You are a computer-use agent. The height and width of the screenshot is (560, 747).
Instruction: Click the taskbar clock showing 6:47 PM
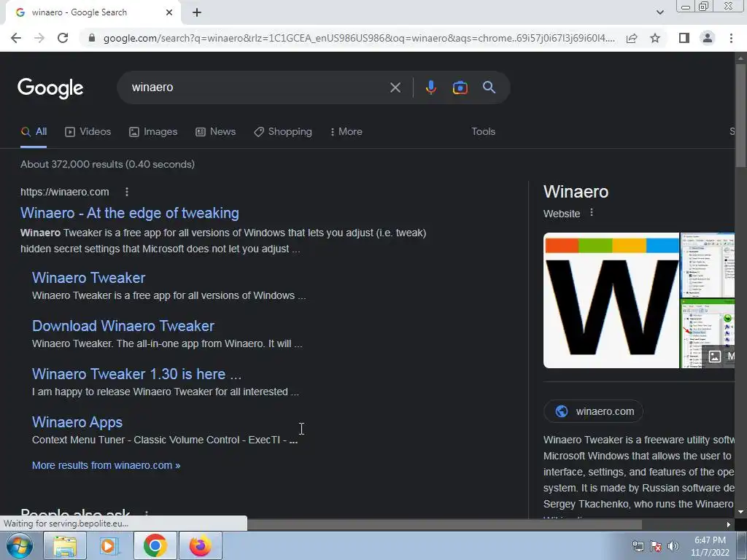click(x=710, y=546)
